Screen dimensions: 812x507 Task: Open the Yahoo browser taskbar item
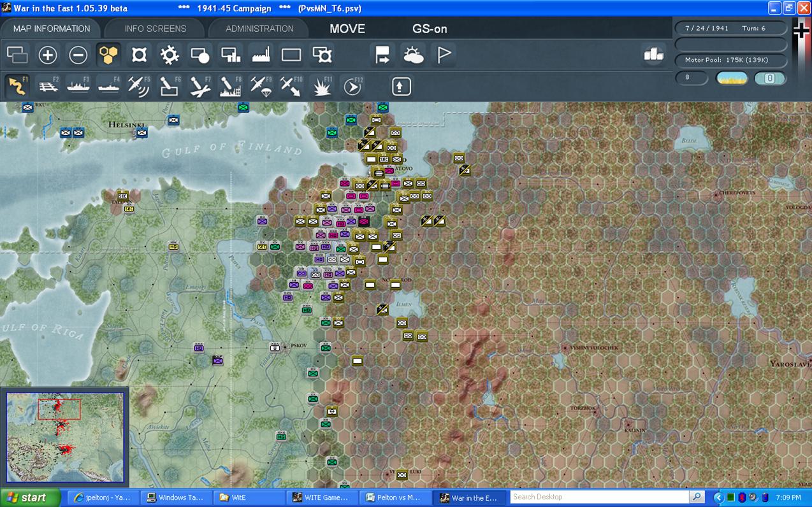pos(103,497)
